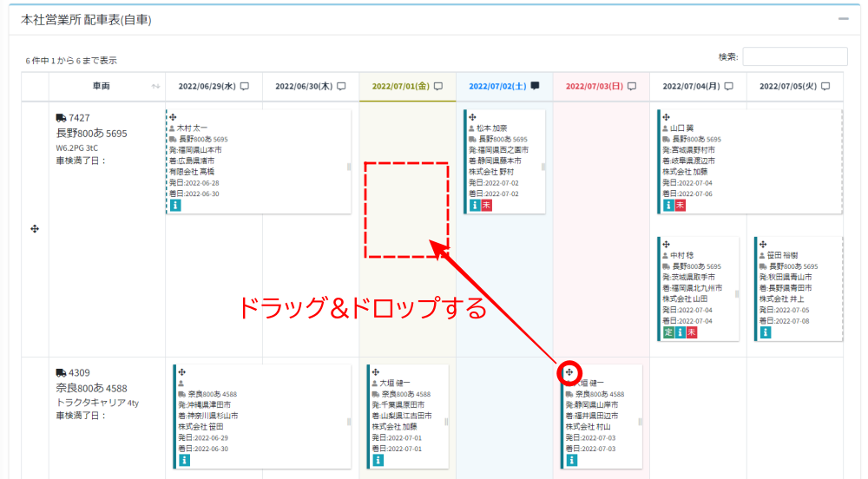Open comment icon for 2022/07/02(土)
Screen dimensions: 868x479
point(535,86)
